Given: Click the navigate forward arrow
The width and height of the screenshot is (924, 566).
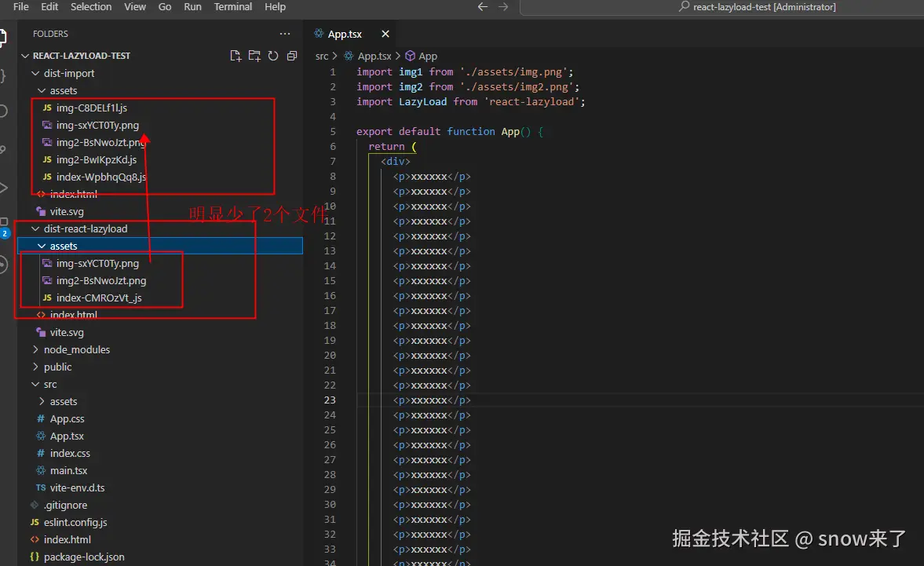Looking at the screenshot, I should pyautogui.click(x=503, y=7).
